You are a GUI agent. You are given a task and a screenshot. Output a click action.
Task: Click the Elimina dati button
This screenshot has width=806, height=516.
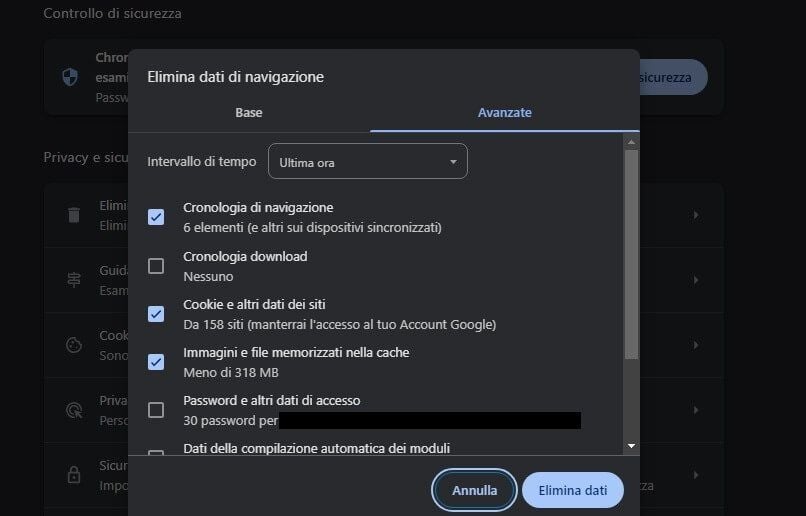(572, 491)
